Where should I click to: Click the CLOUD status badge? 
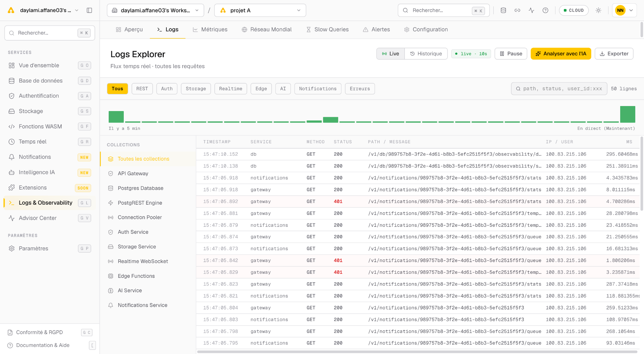click(x=574, y=10)
